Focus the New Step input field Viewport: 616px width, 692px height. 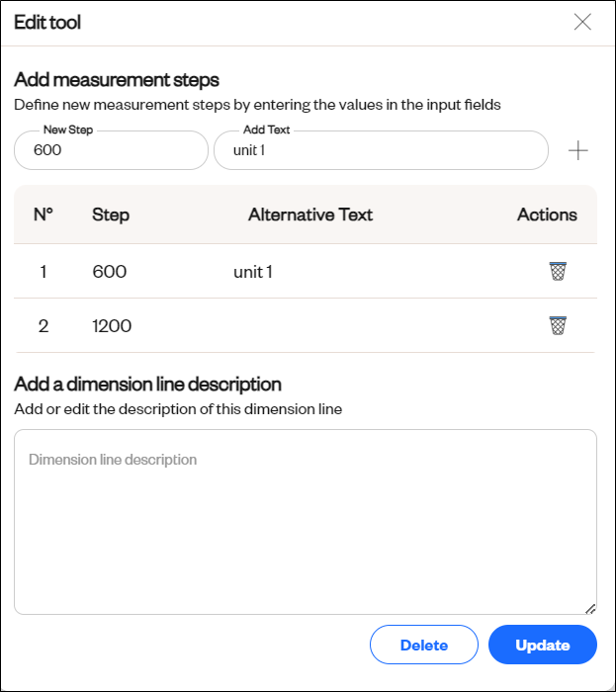(x=111, y=150)
